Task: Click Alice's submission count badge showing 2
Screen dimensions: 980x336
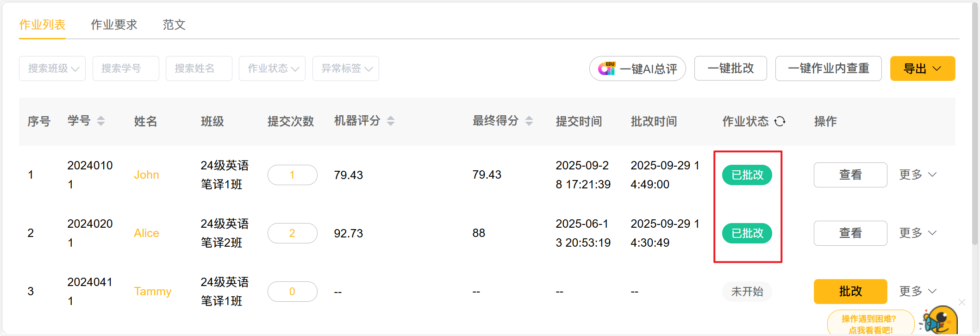Action: [292, 233]
